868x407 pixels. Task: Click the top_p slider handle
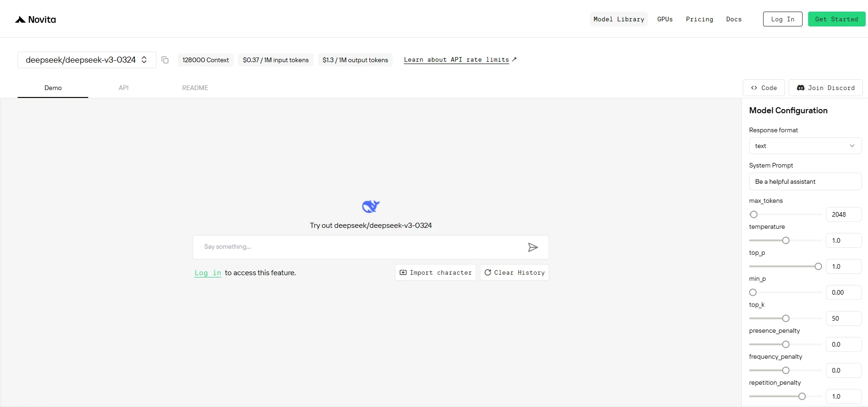click(x=818, y=266)
